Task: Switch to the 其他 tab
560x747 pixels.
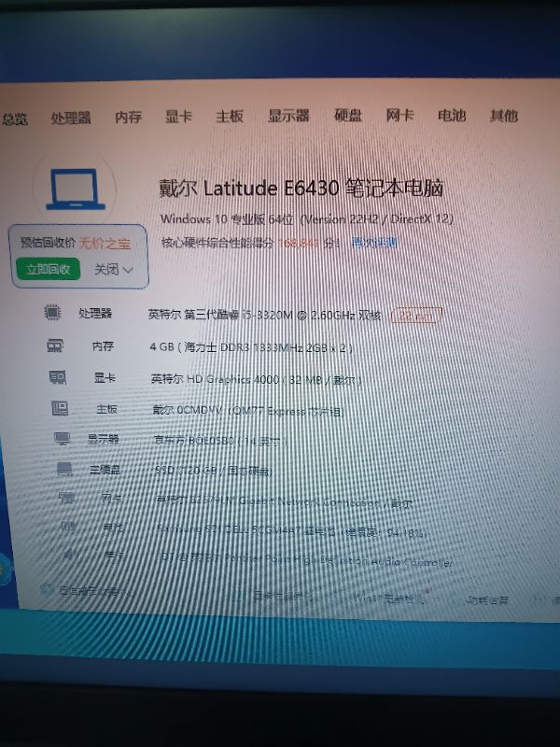Action: pyautogui.click(x=504, y=115)
